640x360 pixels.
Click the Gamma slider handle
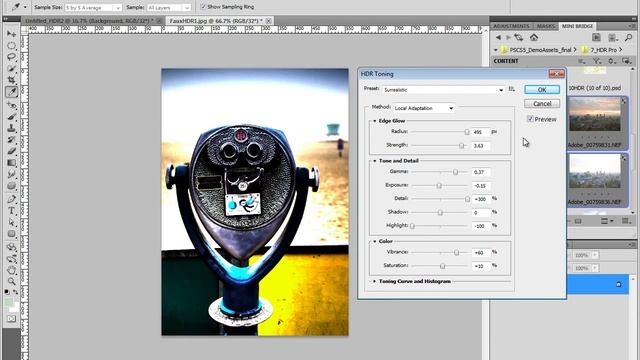pyautogui.click(x=456, y=172)
